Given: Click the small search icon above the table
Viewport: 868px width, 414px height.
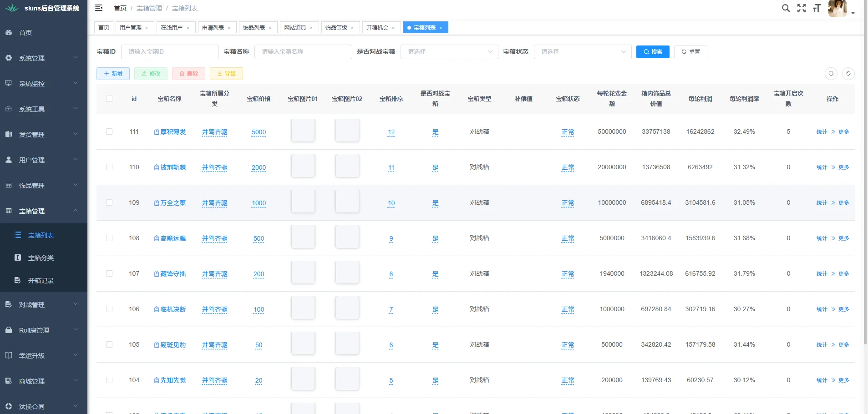Looking at the screenshot, I should 831,73.
